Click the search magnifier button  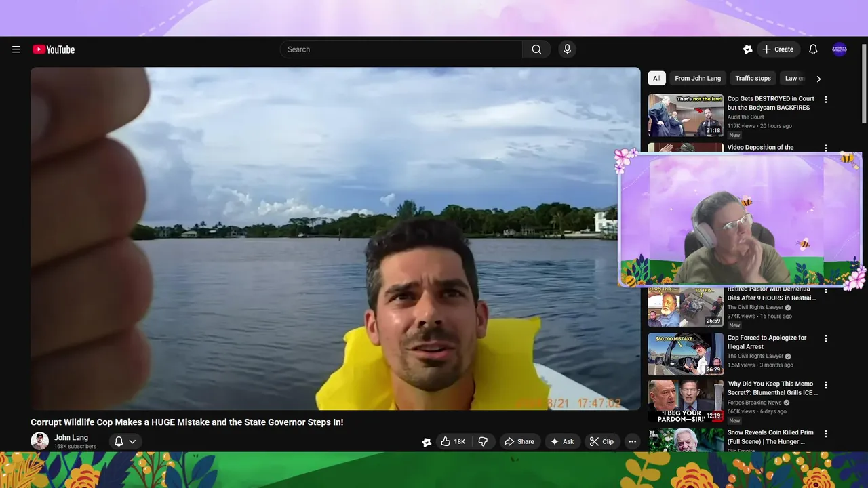pyautogui.click(x=536, y=49)
